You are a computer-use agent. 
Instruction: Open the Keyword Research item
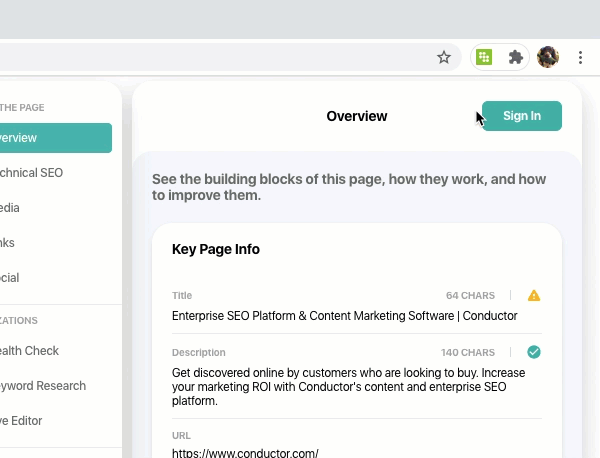pyautogui.click(x=43, y=386)
